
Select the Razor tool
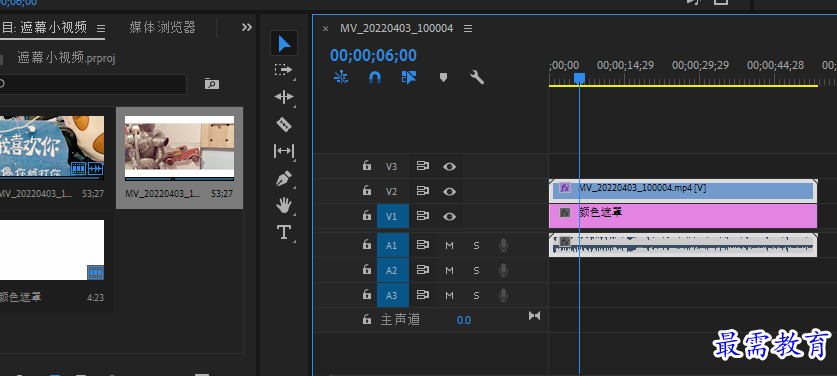point(284,124)
